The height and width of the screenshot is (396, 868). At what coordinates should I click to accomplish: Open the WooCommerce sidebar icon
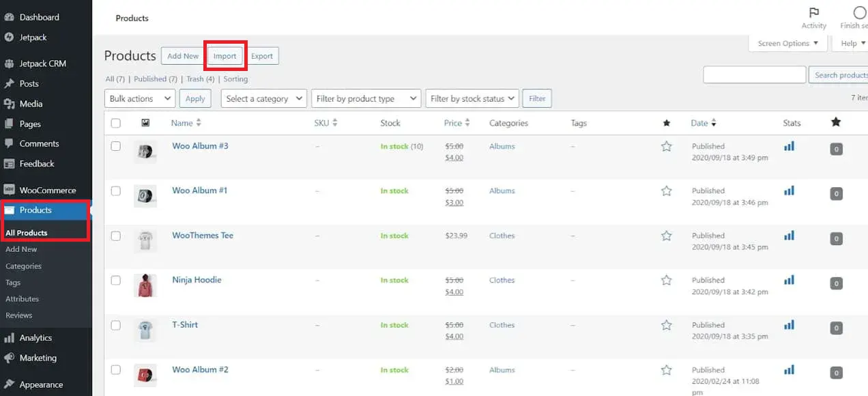click(x=9, y=190)
